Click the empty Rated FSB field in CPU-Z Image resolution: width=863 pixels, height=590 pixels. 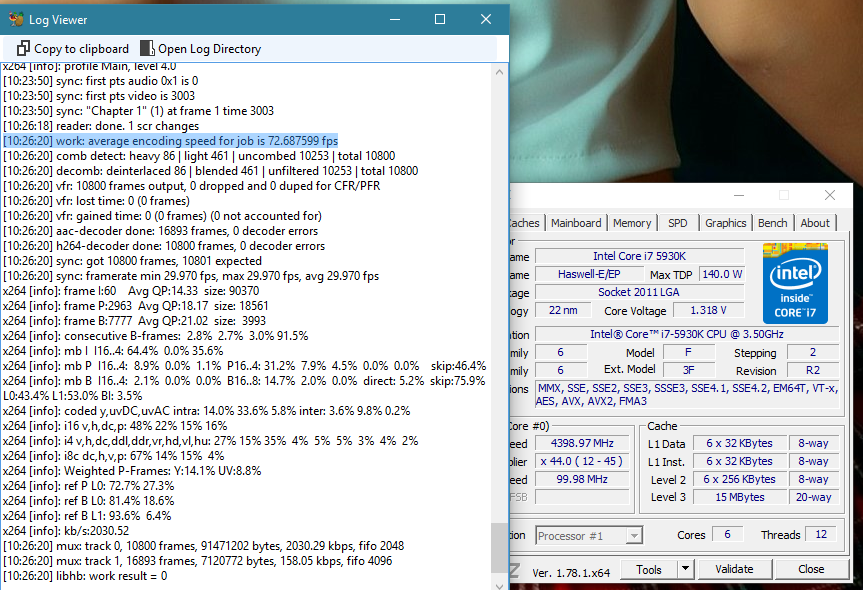tap(582, 498)
